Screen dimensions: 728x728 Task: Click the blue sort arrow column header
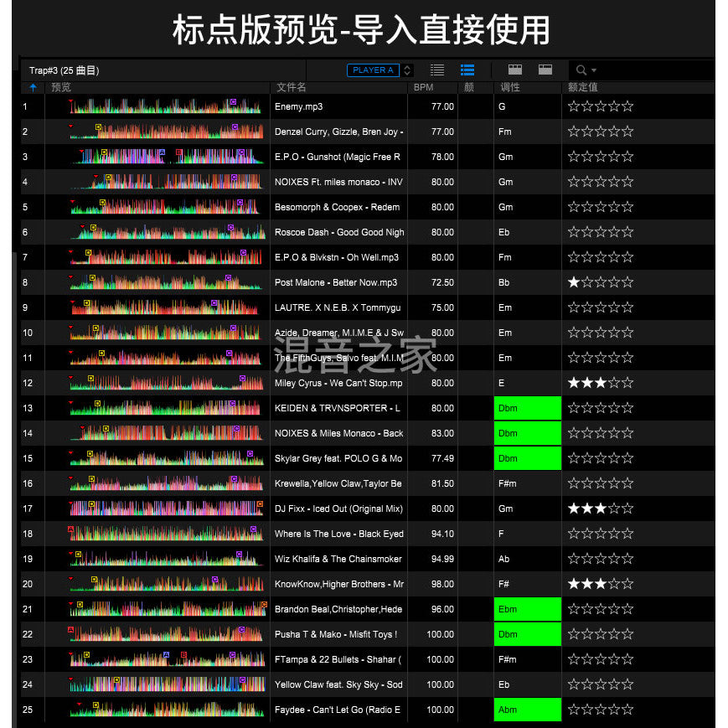coord(33,87)
